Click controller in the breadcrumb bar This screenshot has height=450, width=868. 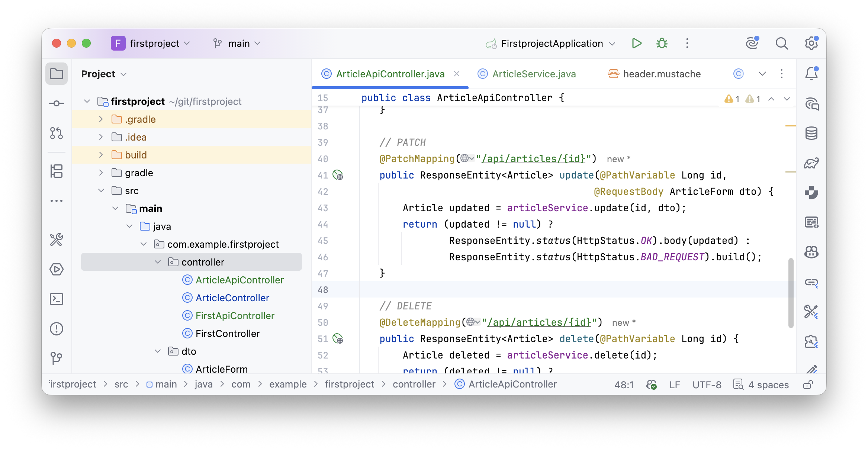tap(414, 384)
